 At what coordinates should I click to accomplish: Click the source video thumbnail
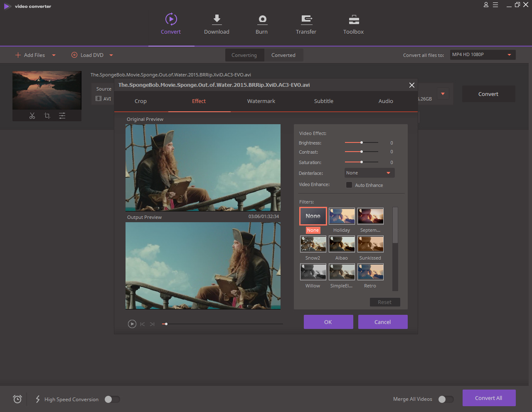[47, 90]
